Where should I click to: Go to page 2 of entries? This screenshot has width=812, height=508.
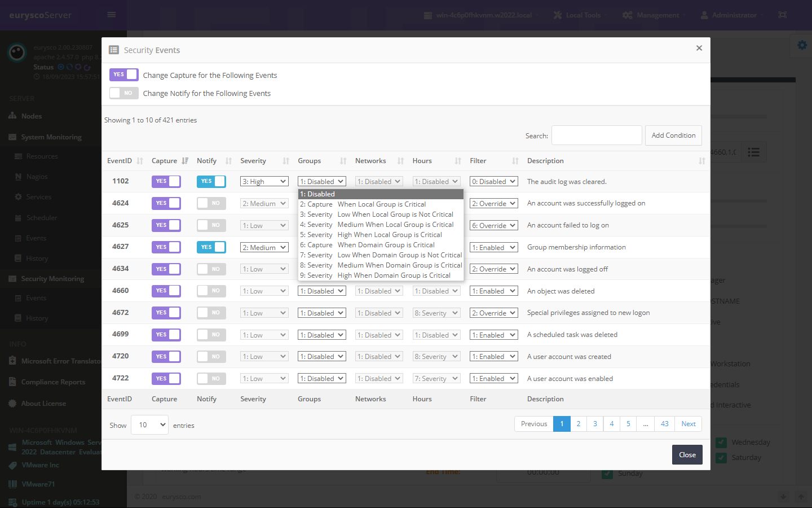579,424
